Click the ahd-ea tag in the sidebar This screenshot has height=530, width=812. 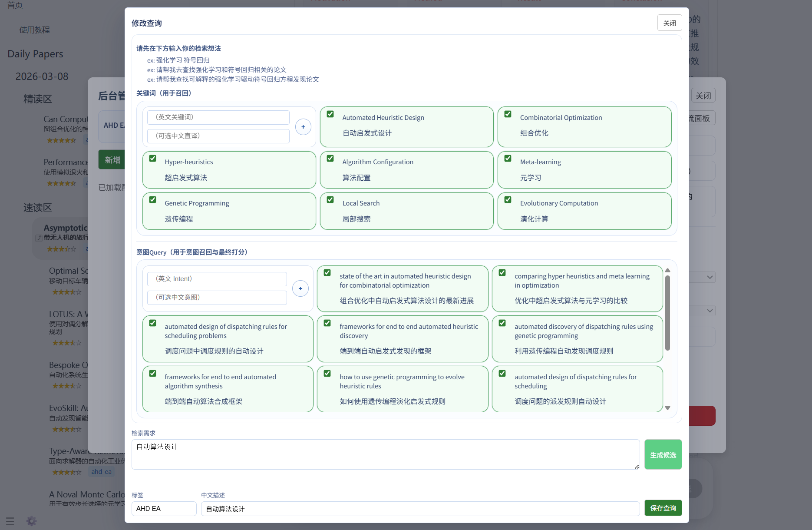click(102, 472)
